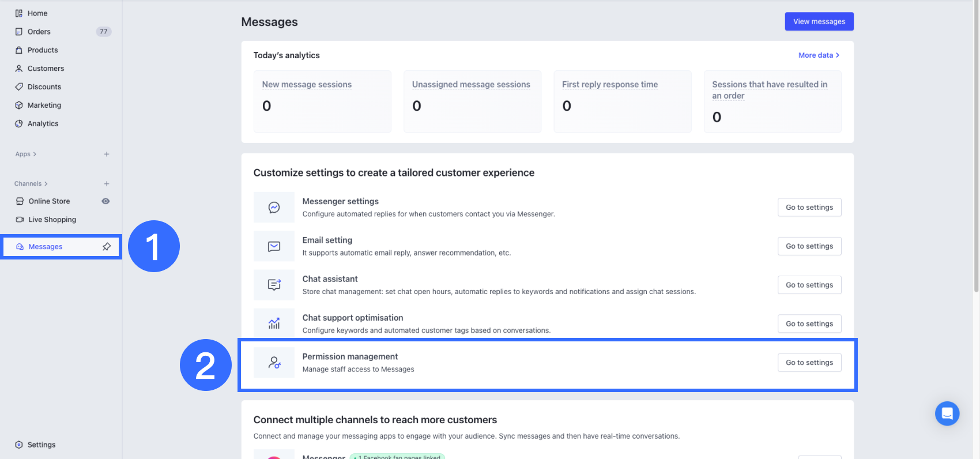Click the Permission management title text

coord(350,357)
